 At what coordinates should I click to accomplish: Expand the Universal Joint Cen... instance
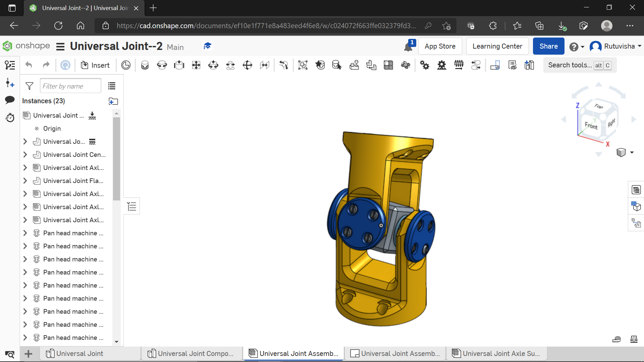click(x=25, y=154)
